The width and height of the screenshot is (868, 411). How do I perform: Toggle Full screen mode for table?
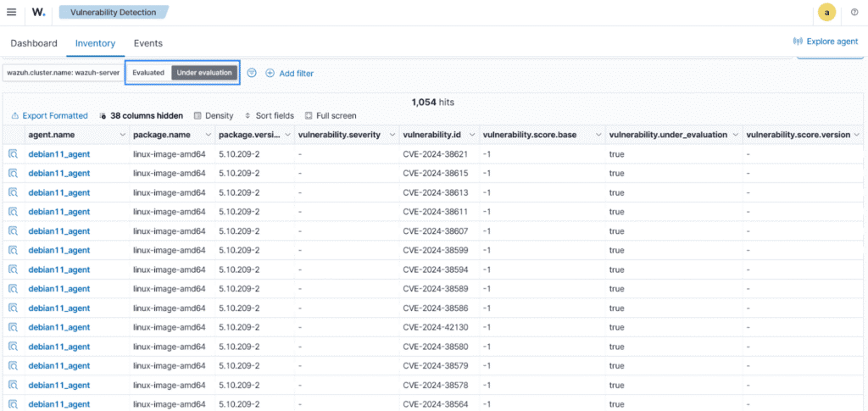tap(331, 115)
